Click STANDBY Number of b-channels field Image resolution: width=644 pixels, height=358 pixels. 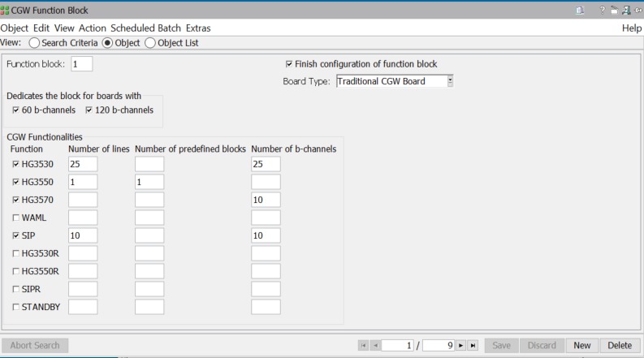[x=266, y=307]
